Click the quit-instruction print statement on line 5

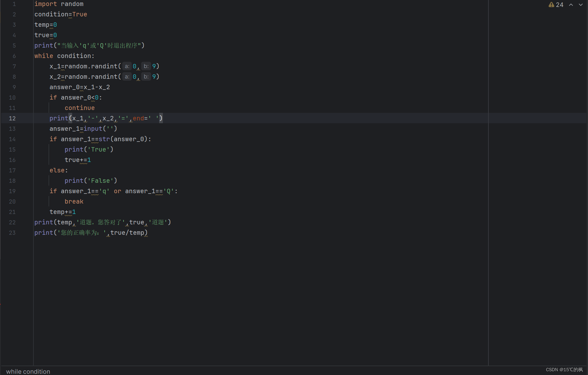tap(89, 45)
